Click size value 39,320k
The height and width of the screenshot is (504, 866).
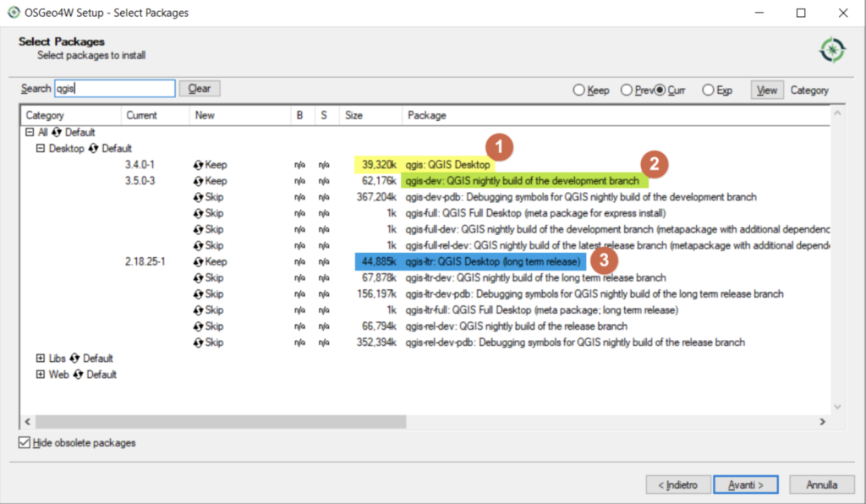[379, 165]
